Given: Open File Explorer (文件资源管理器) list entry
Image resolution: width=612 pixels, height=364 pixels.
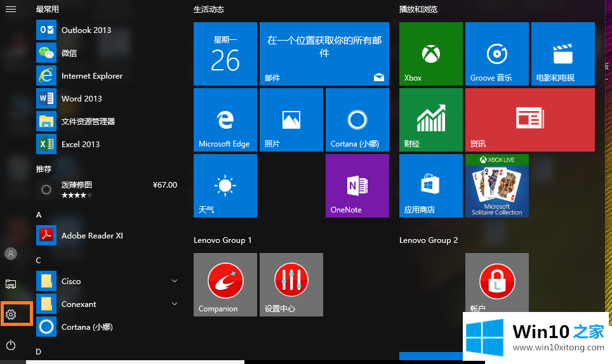Looking at the screenshot, I should point(107,121).
